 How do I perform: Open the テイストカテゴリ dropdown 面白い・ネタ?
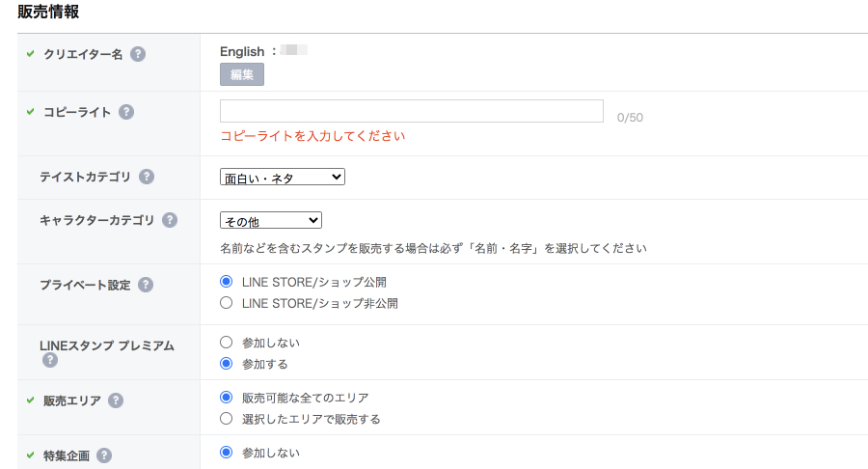click(x=283, y=177)
